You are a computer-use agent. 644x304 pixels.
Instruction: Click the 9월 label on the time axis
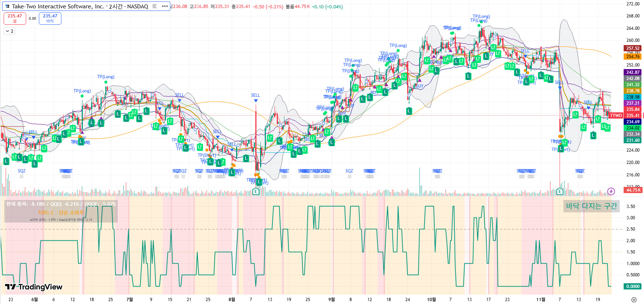pos(332,300)
